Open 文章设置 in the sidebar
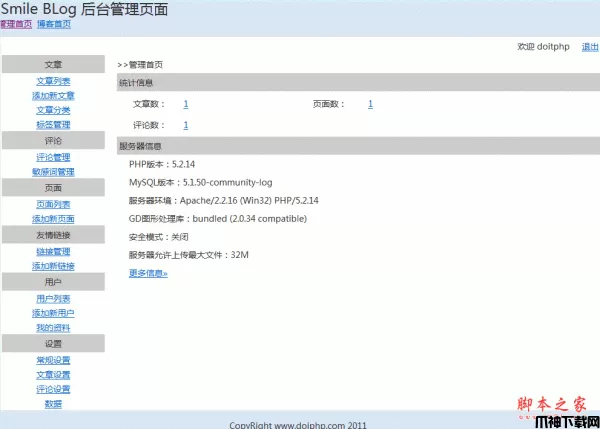The image size is (600, 429). point(53,375)
